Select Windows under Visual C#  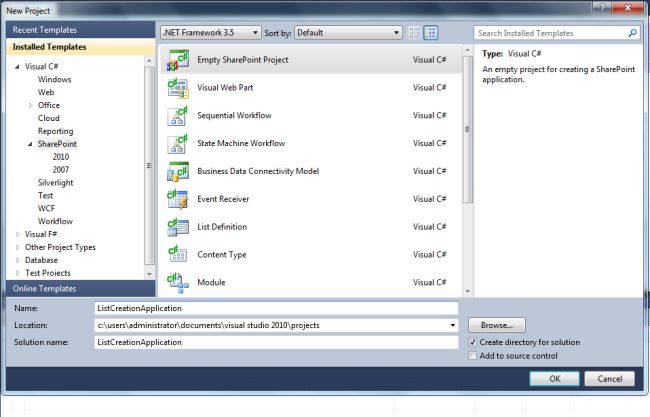tap(54, 79)
